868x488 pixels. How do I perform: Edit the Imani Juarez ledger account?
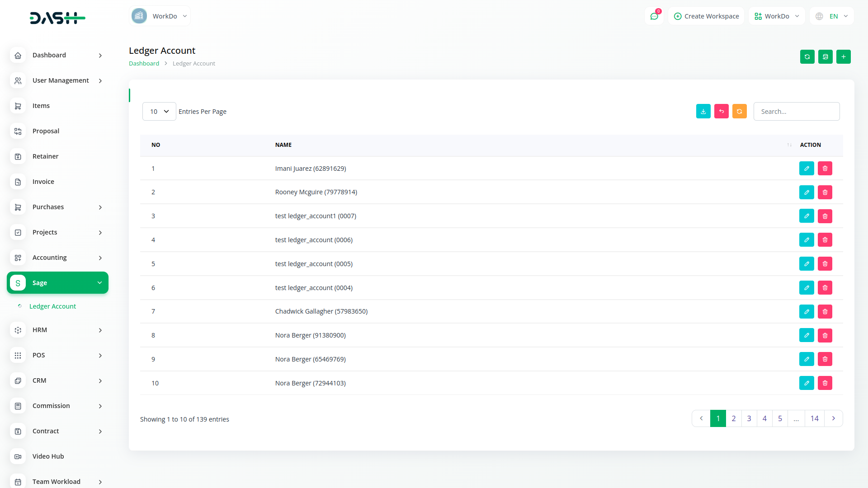pyautogui.click(x=807, y=168)
